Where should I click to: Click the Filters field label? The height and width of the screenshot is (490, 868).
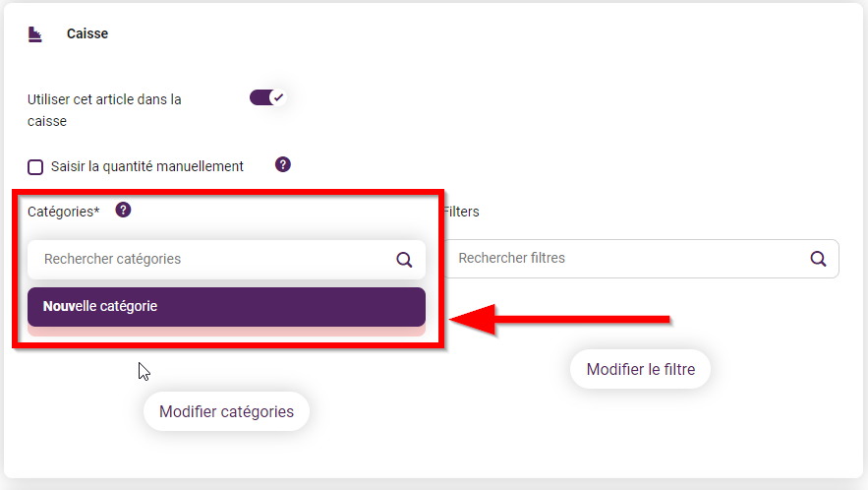click(x=461, y=212)
